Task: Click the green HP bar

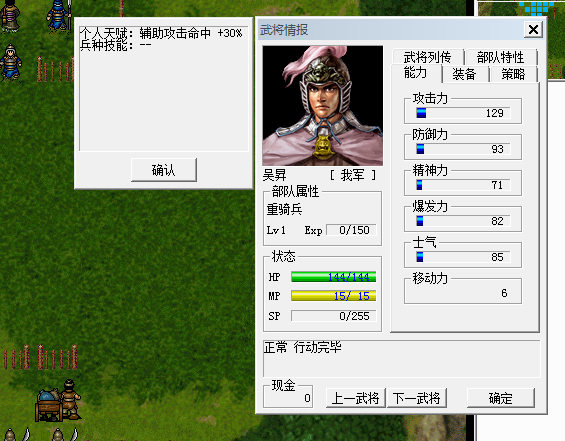Action: 333,277
